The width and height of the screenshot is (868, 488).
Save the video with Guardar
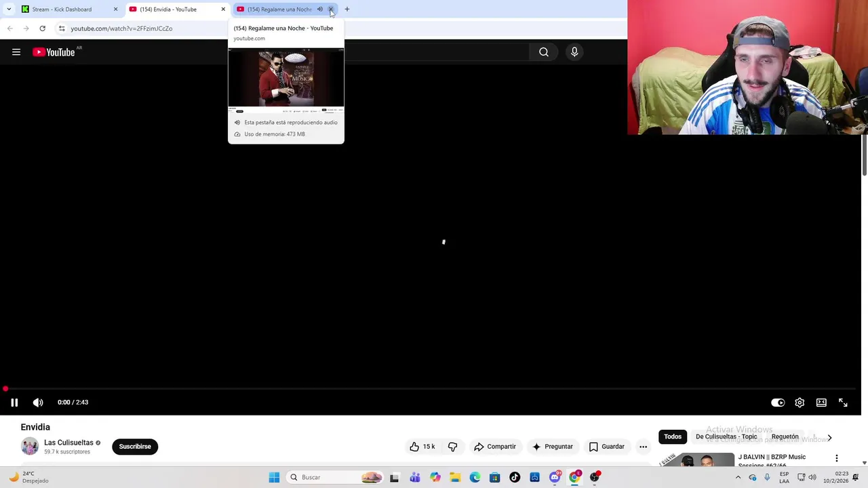606,447
